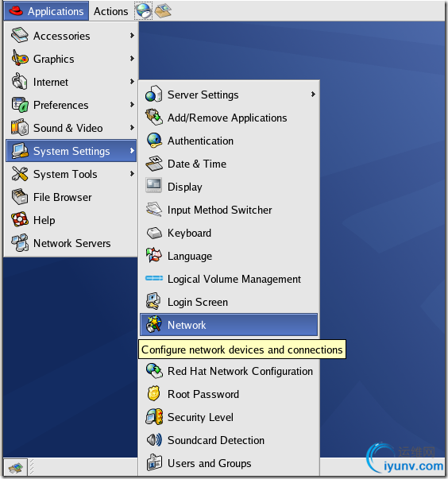Select the Security Level traffic light icon
The image size is (448, 479).
pos(154,417)
